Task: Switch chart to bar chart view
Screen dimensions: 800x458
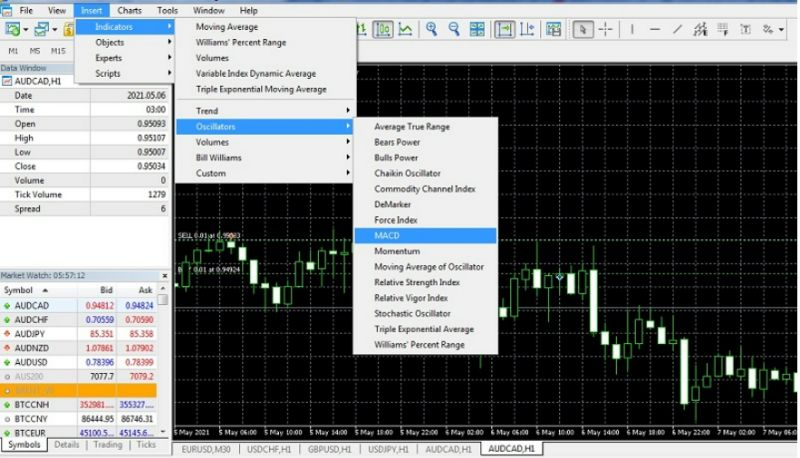Action: click(362, 30)
